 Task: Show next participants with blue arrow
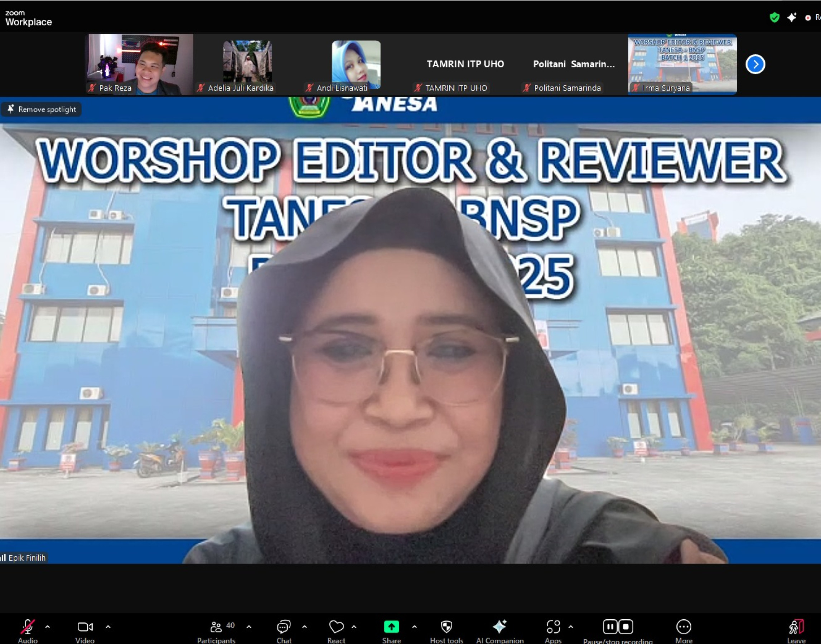(x=755, y=64)
